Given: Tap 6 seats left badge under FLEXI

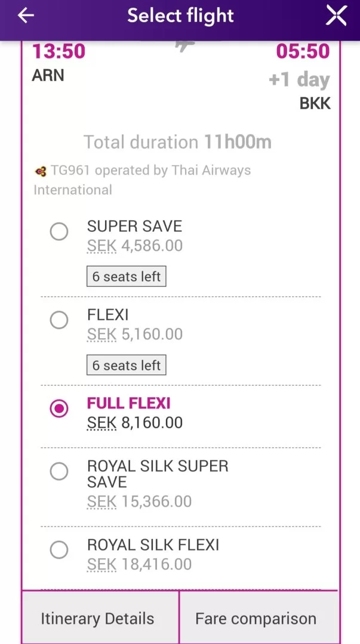Looking at the screenshot, I should [127, 365].
